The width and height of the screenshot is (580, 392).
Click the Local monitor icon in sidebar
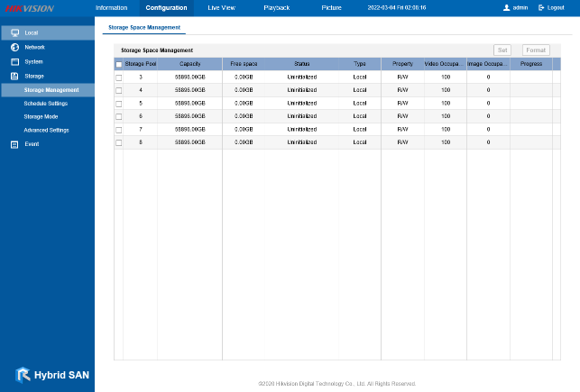coord(14,32)
